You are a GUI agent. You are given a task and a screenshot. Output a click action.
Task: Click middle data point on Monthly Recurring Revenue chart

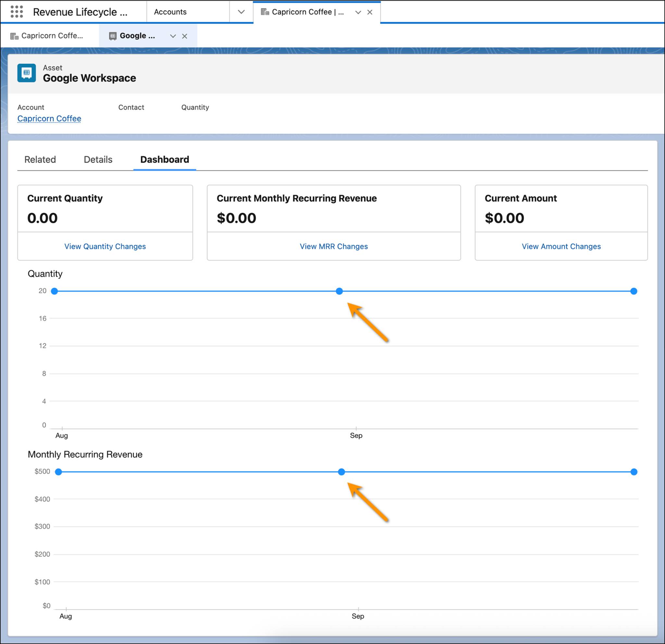[341, 472]
